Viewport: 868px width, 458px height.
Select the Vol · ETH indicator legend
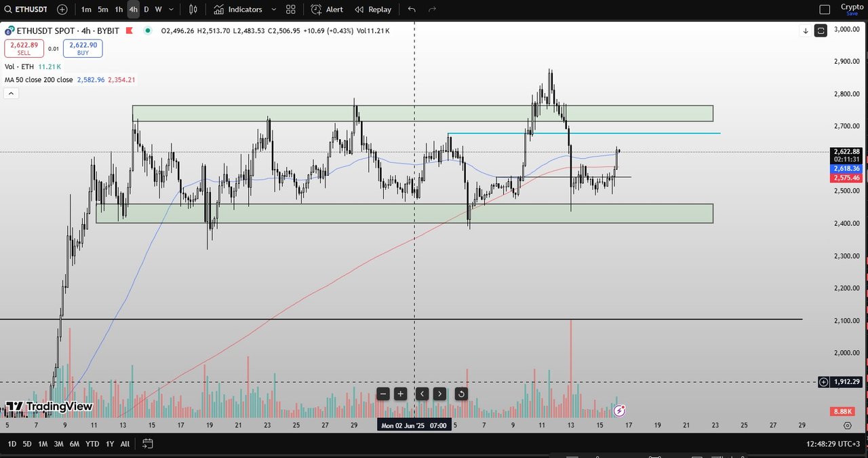click(x=33, y=66)
